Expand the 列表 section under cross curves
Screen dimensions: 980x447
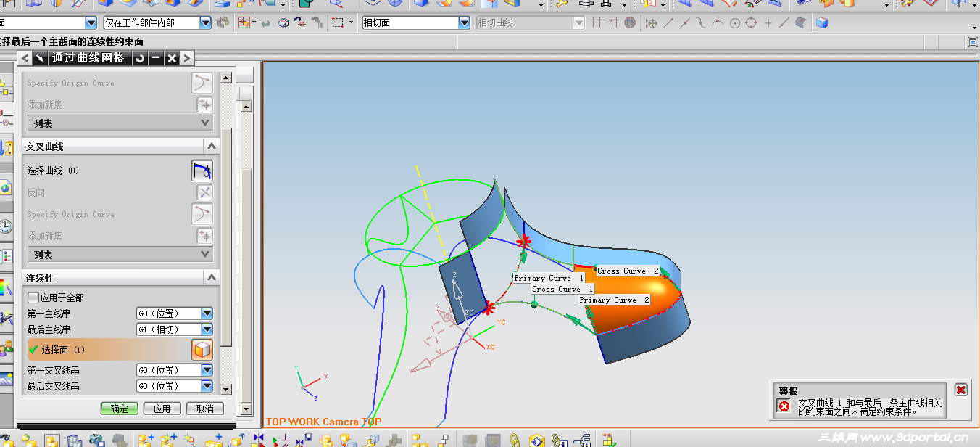pos(204,255)
